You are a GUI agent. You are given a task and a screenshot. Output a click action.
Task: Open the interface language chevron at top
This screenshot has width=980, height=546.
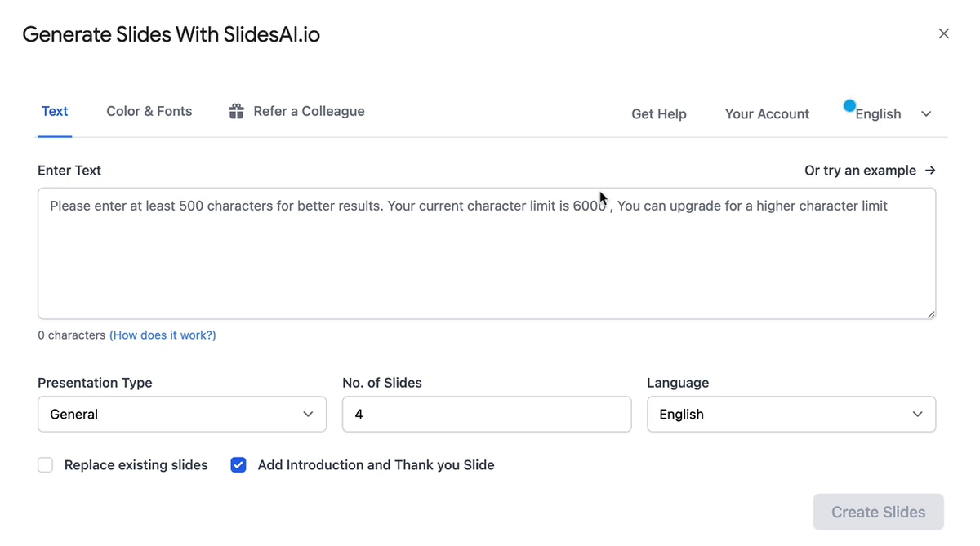point(926,114)
